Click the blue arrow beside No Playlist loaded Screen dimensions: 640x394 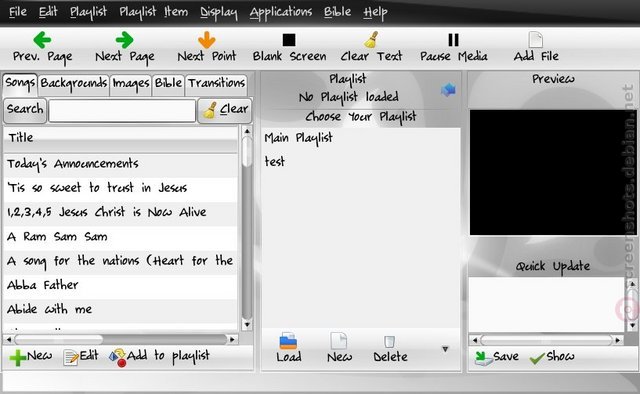[x=448, y=89]
